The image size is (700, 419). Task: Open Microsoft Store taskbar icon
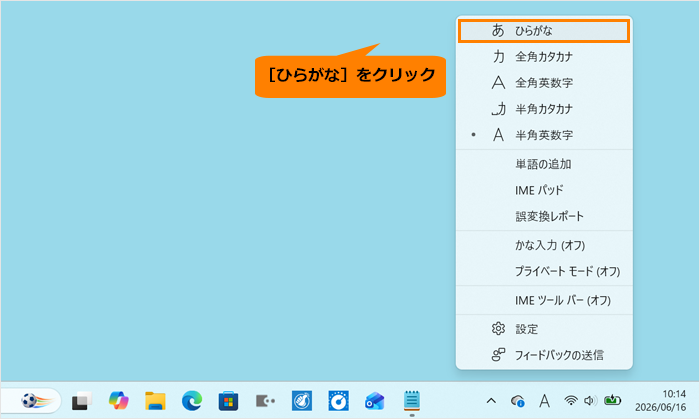point(228,401)
